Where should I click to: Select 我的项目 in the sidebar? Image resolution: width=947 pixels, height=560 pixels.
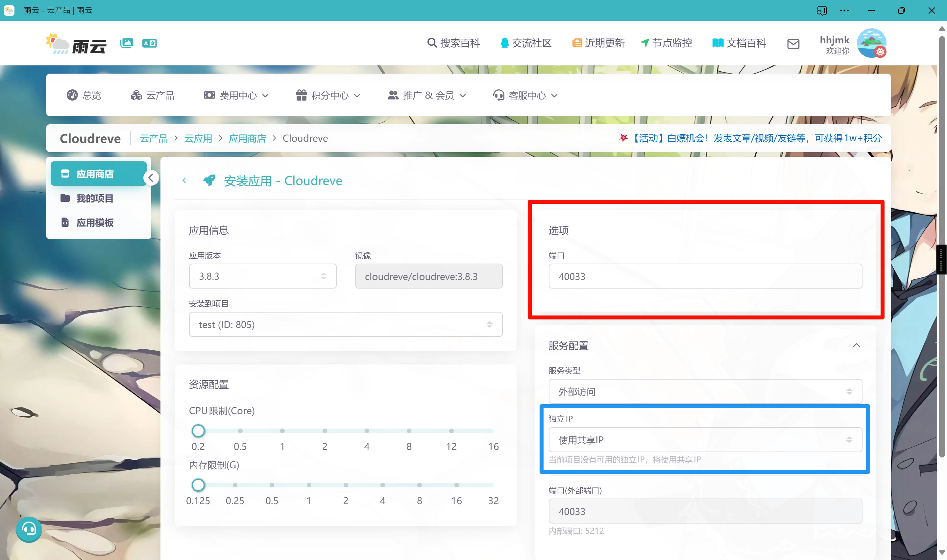[x=94, y=198]
